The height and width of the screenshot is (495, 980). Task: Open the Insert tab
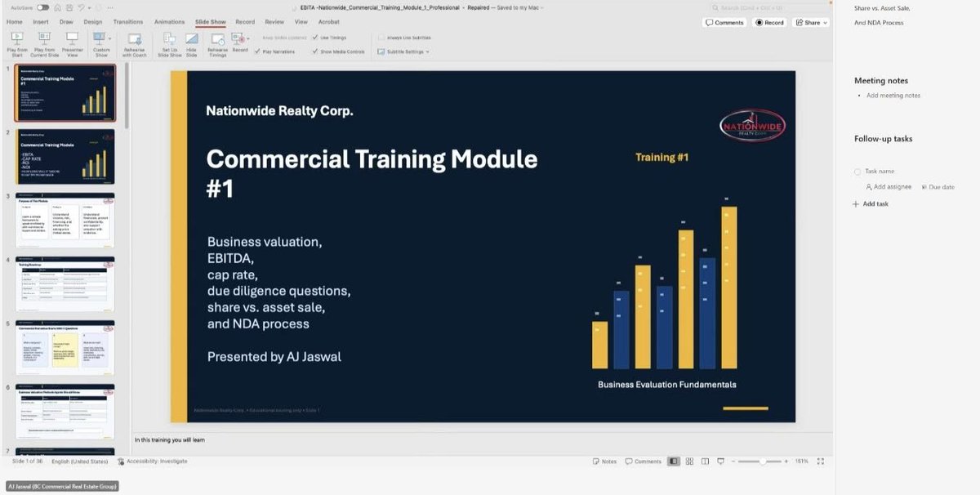pos(40,22)
